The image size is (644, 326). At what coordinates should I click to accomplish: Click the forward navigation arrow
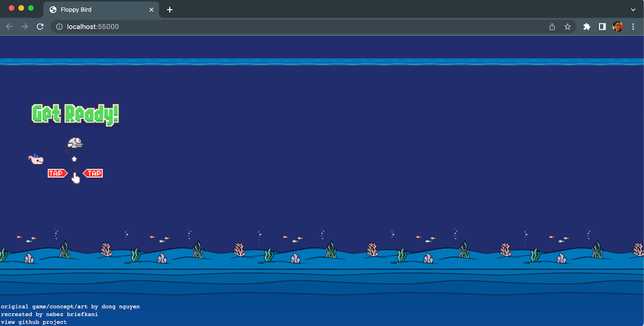click(x=24, y=27)
